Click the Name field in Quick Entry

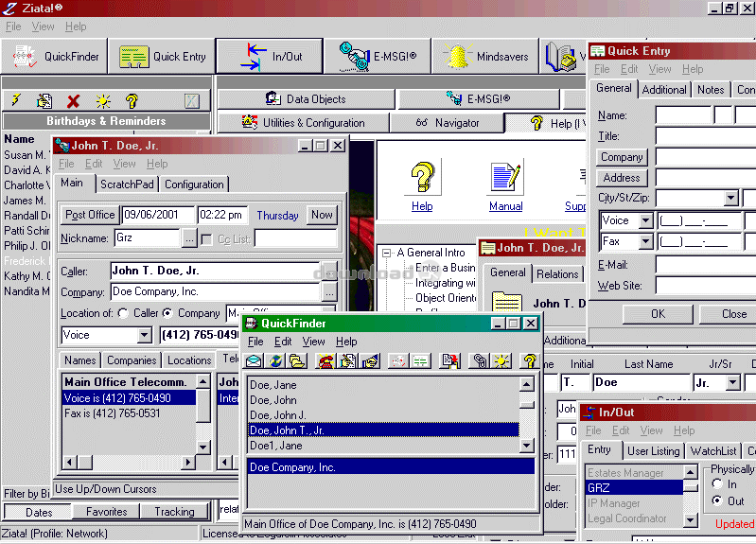683,115
